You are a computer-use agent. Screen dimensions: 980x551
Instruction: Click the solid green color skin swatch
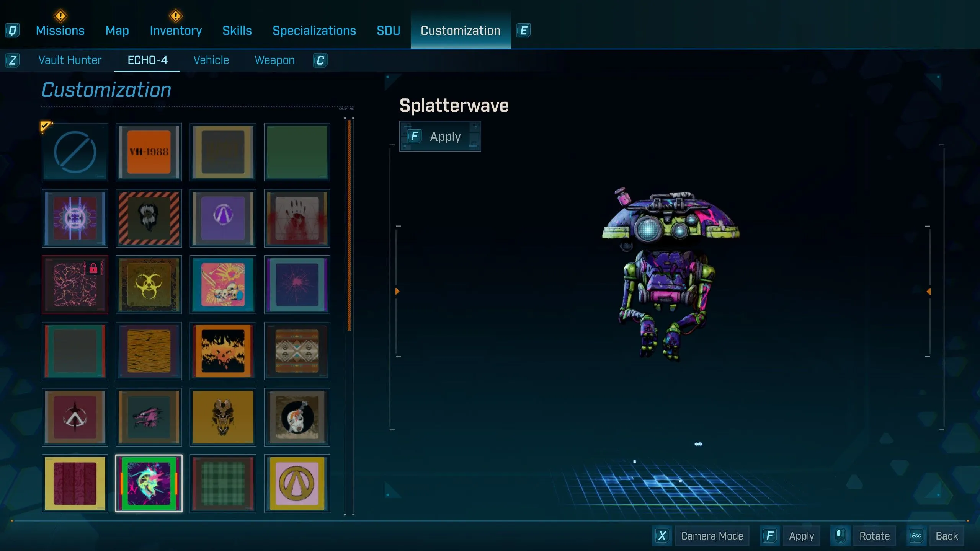[x=297, y=152]
